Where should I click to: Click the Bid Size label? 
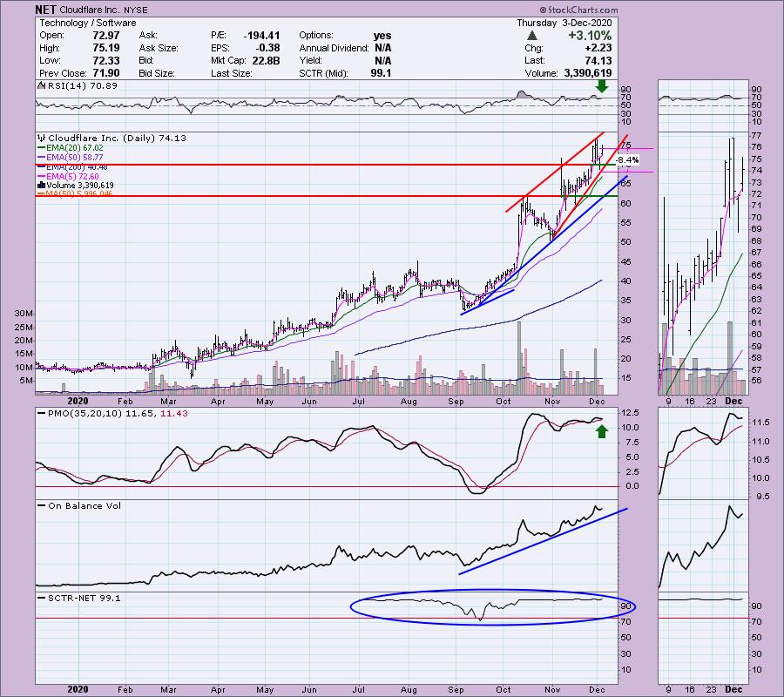157,73
